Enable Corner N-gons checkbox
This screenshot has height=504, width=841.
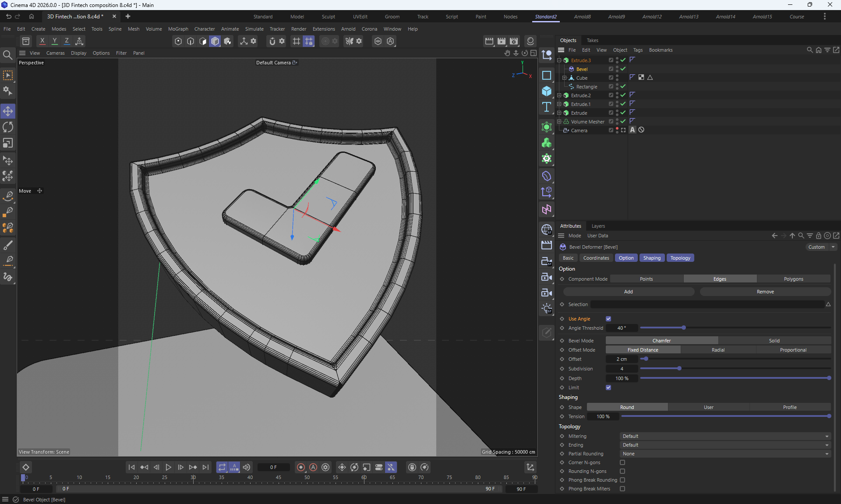(622, 462)
